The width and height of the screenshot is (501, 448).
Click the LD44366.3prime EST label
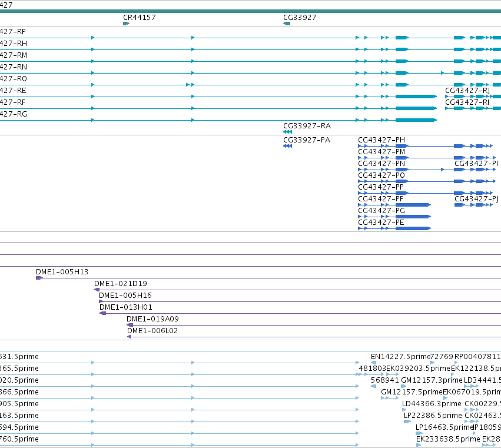click(x=432, y=404)
